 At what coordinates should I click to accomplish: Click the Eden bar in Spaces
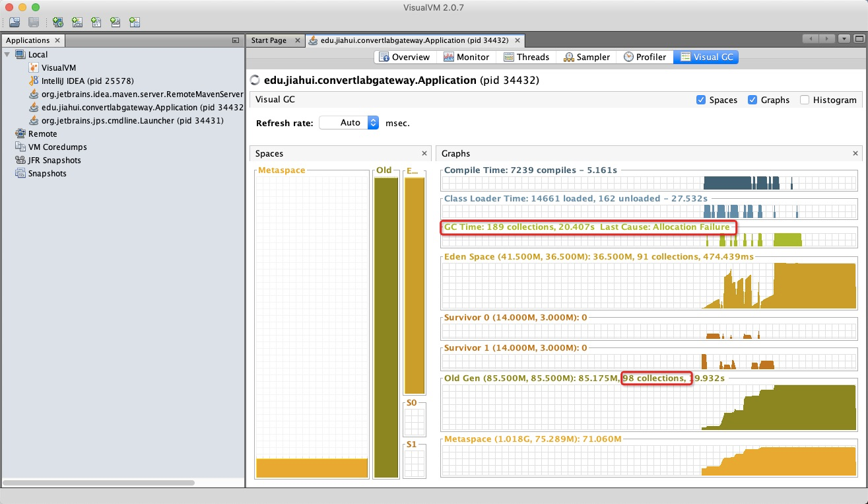415,285
